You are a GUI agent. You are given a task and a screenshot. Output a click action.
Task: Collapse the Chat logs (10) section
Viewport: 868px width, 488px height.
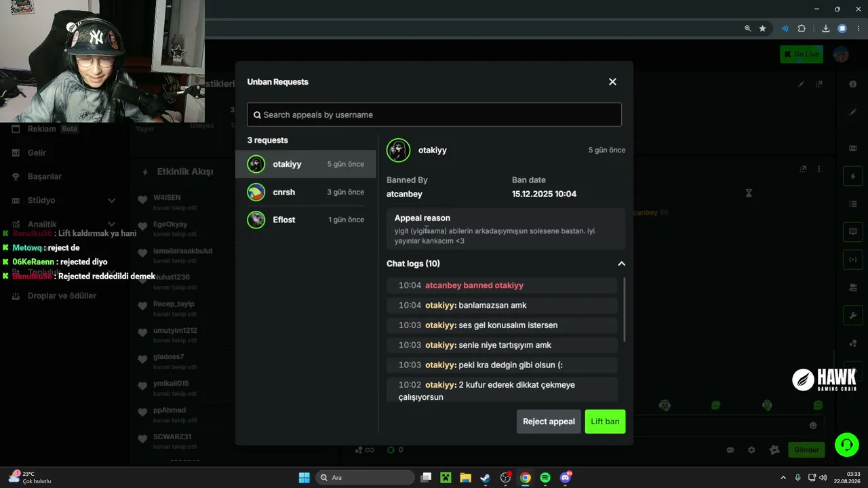coord(621,264)
